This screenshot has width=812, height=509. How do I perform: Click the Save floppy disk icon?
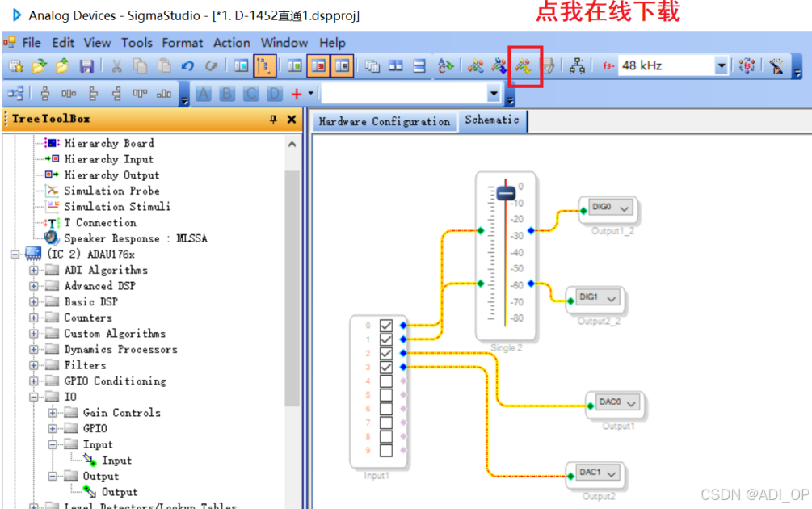86,65
